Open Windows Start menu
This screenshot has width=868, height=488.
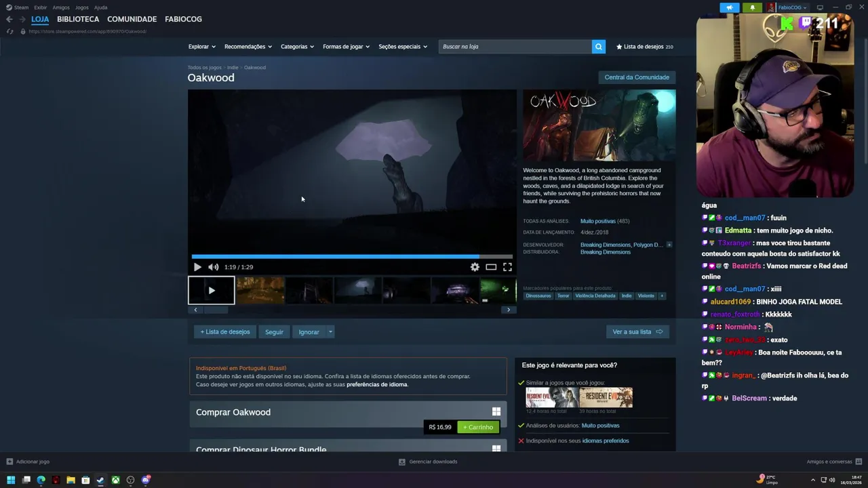pyautogui.click(x=11, y=480)
